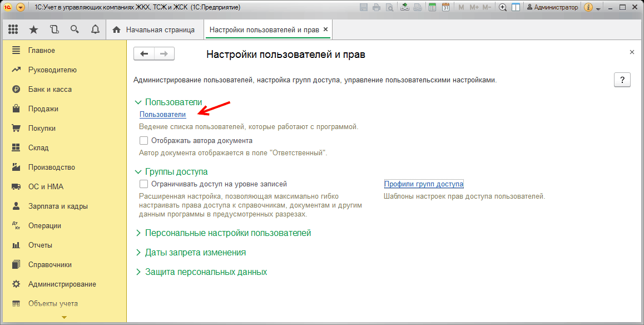This screenshot has height=325, width=644.
Task: Select Настройки пользователей и прав tab
Action: coord(264,30)
